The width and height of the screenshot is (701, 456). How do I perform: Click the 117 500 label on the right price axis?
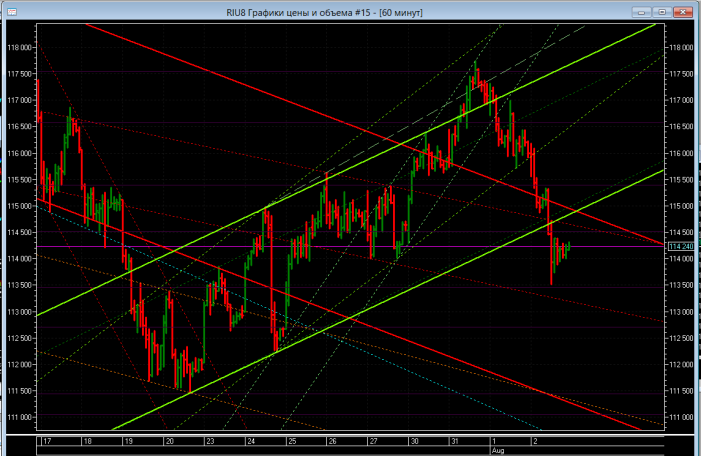(681, 74)
